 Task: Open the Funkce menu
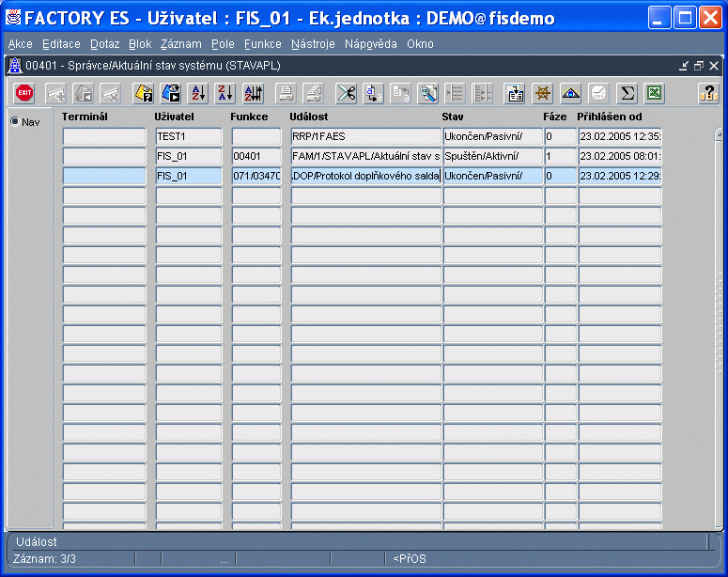pyautogui.click(x=263, y=44)
